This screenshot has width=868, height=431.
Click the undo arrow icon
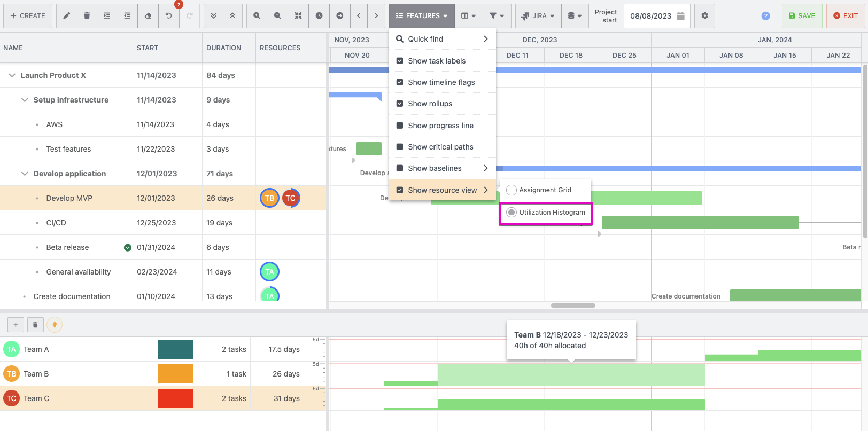click(168, 16)
